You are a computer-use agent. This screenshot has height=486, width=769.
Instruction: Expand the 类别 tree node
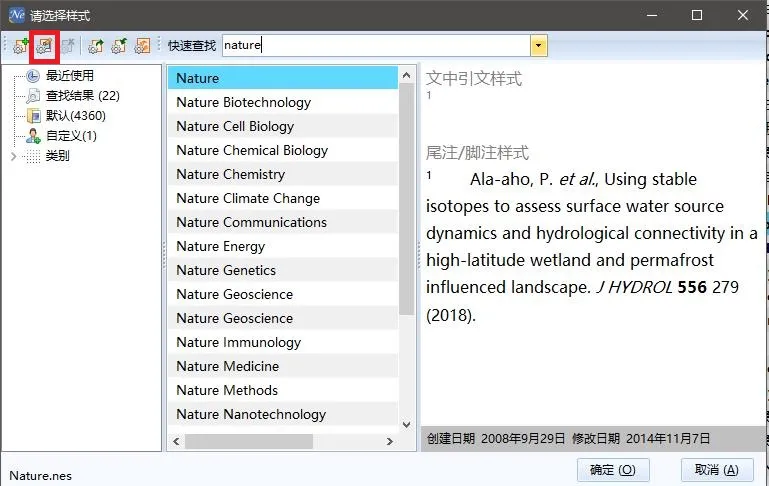click(x=14, y=156)
